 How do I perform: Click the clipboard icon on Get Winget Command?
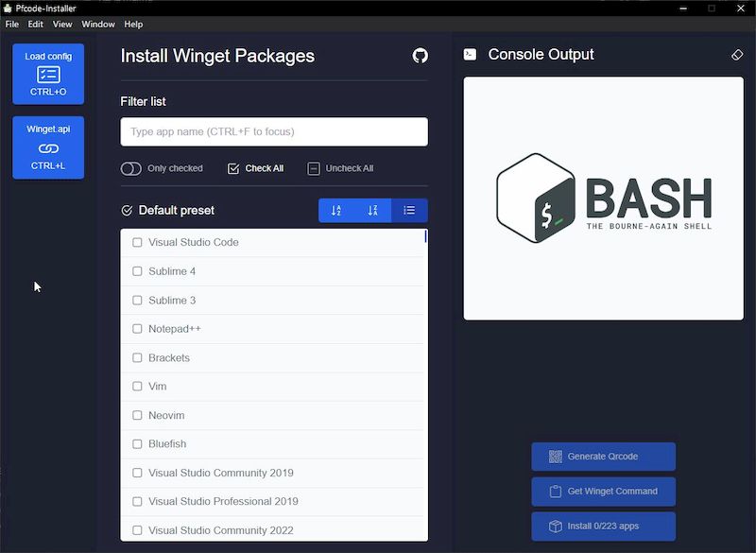pos(558,492)
